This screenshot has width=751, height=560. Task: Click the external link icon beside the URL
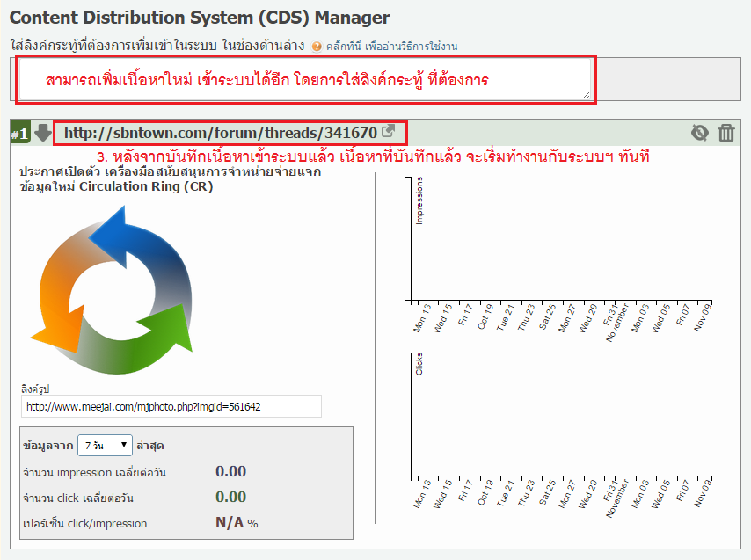pos(388,133)
